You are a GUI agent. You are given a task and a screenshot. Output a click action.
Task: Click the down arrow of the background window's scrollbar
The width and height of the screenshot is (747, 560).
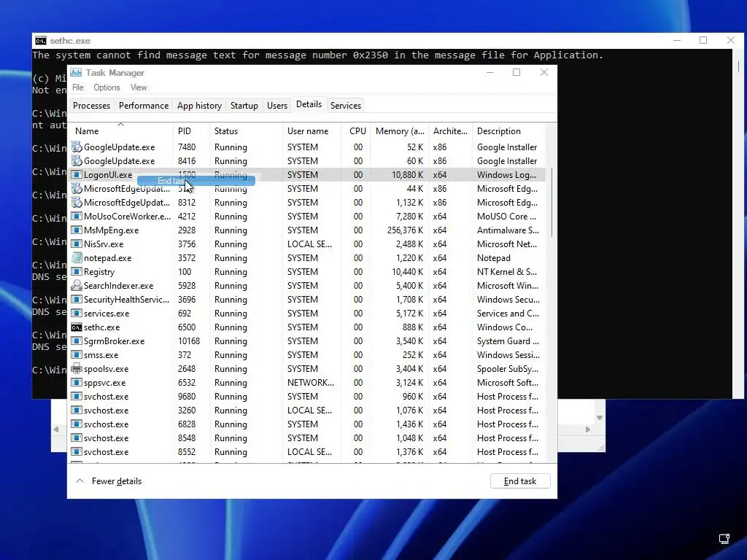click(600, 418)
